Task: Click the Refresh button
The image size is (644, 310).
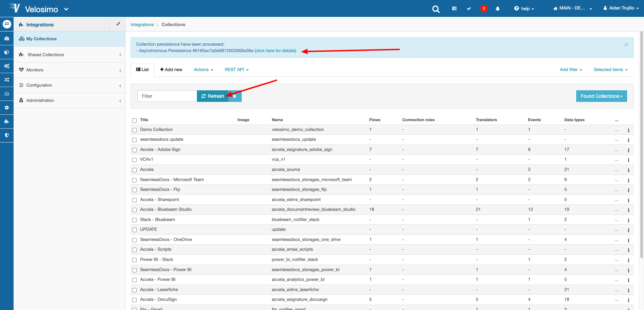Action: (213, 96)
